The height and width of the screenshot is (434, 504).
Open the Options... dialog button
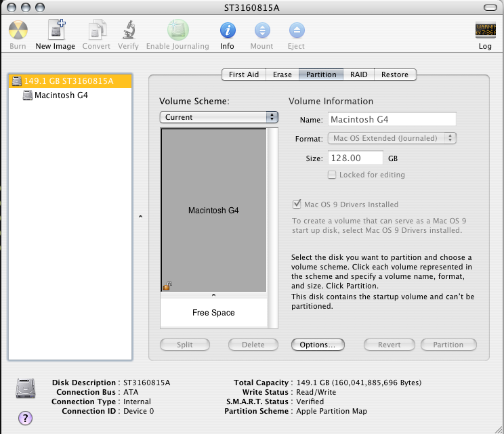318,345
